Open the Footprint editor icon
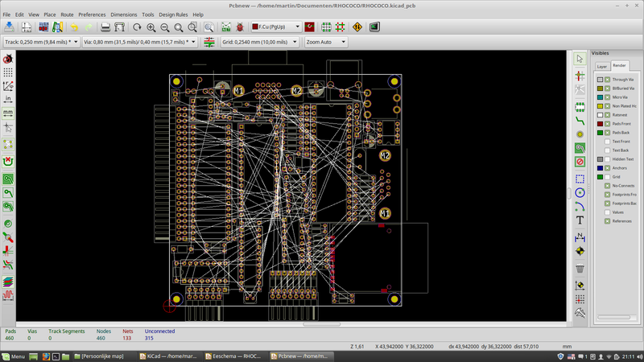The image size is (644, 362). point(43,27)
